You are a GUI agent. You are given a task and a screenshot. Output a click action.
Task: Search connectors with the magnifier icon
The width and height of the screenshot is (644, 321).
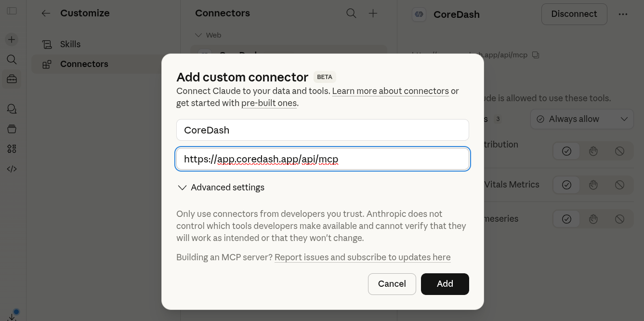pos(351,13)
